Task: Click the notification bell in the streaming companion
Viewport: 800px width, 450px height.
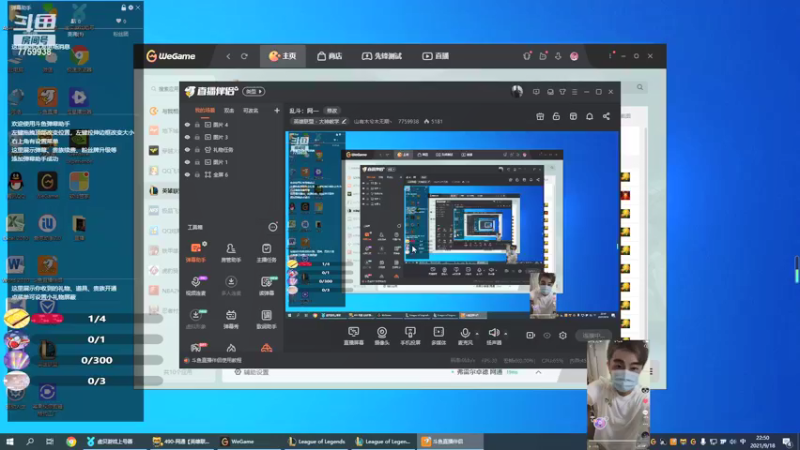Action: click(x=589, y=116)
